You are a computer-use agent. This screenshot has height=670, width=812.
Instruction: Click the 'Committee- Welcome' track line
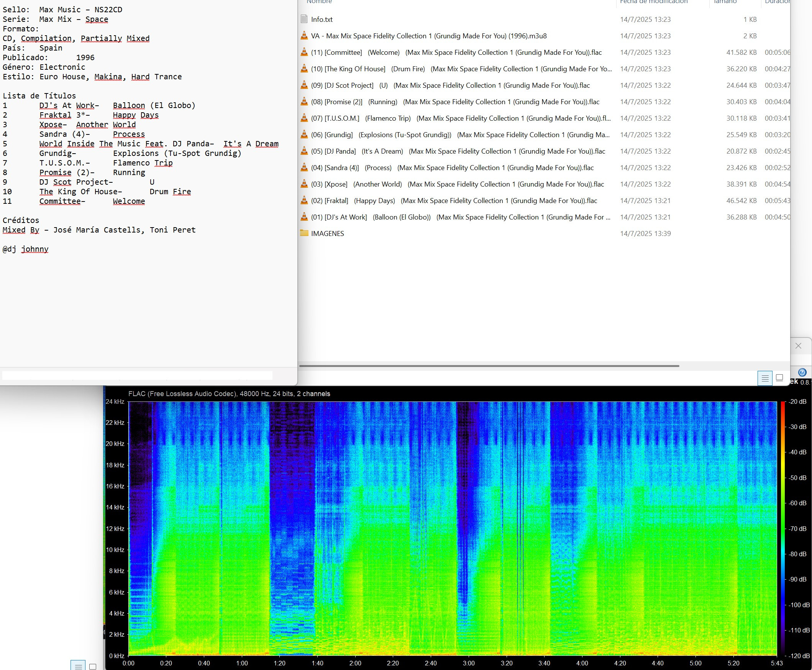[74, 201]
